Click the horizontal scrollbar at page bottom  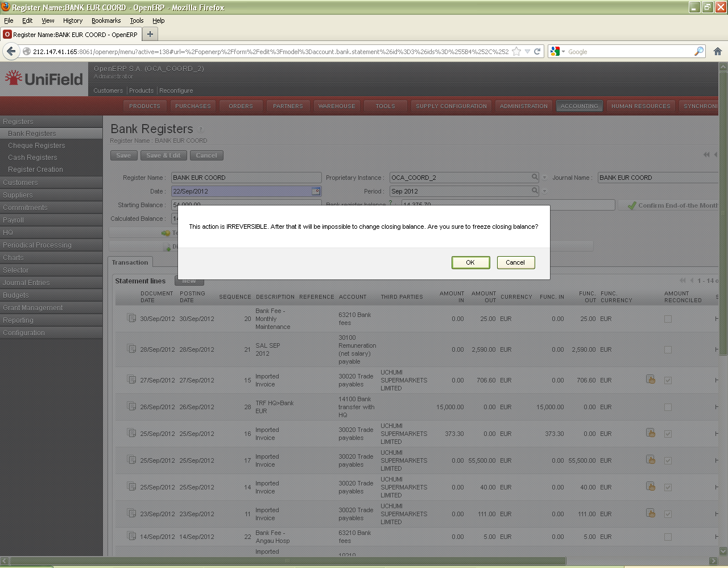pyautogui.click(x=287, y=561)
